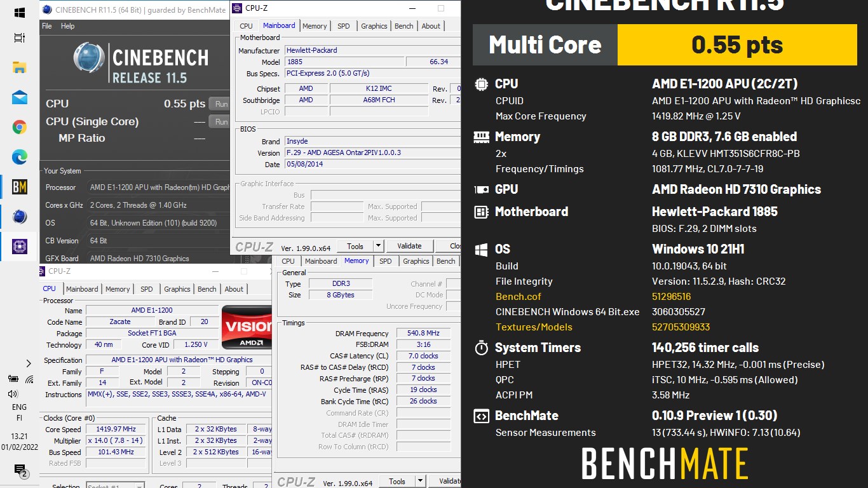The width and height of the screenshot is (868, 488).
Task: Open the Windows Start menu
Action: 19,12
